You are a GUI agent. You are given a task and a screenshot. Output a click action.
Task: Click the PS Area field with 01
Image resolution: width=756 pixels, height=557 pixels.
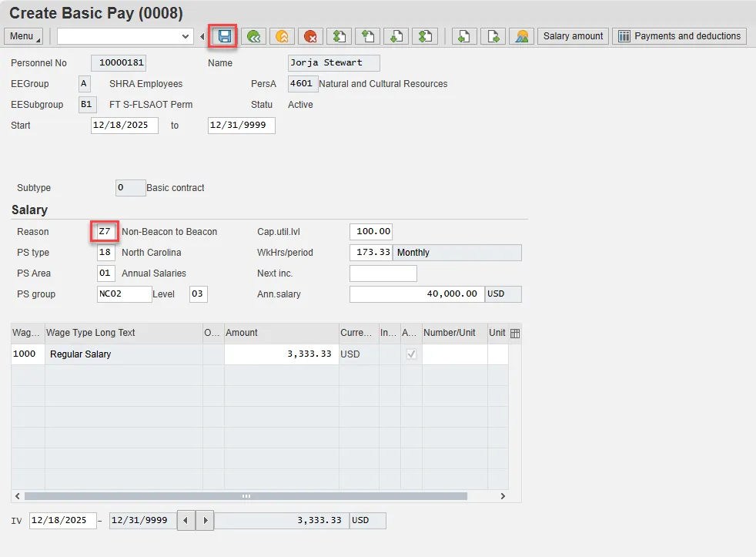pos(105,273)
